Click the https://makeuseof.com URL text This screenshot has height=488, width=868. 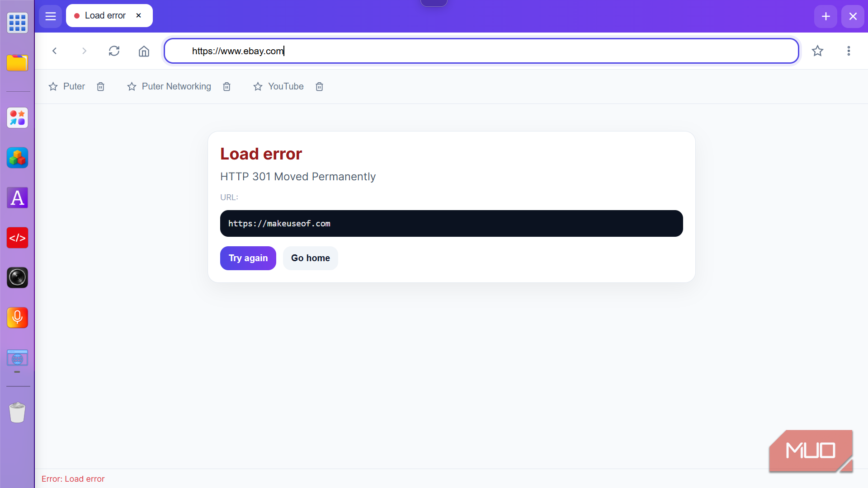[x=279, y=224]
